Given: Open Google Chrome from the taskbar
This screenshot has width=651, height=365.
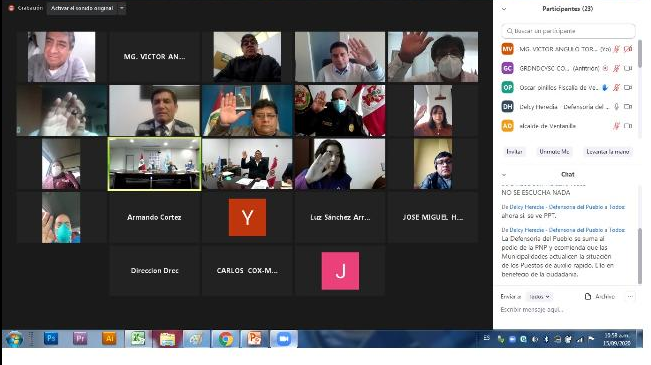Looking at the screenshot, I should [x=225, y=339].
